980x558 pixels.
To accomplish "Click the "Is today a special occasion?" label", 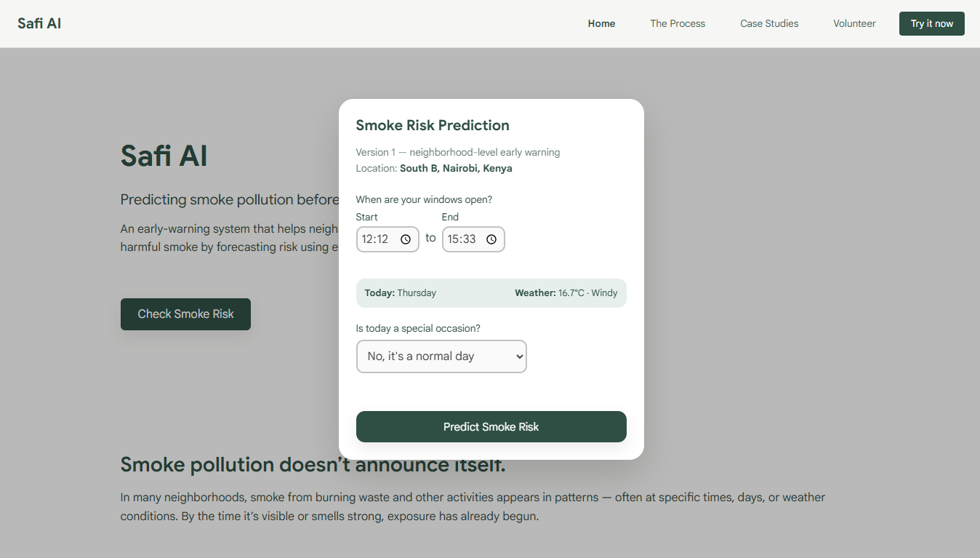I will pos(418,328).
